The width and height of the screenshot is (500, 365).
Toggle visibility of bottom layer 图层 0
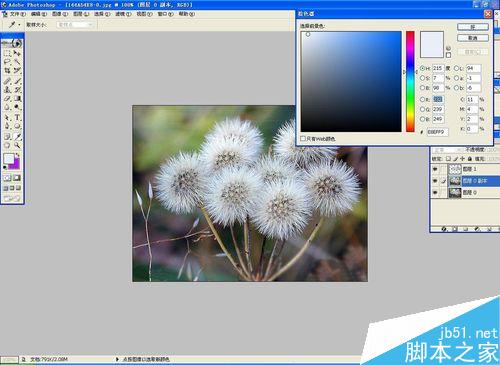pos(435,193)
